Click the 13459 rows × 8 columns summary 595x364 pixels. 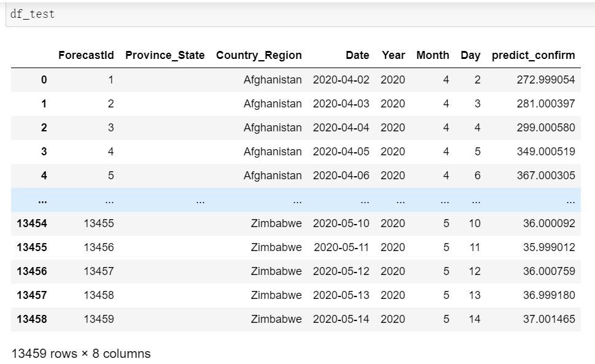[81, 354]
